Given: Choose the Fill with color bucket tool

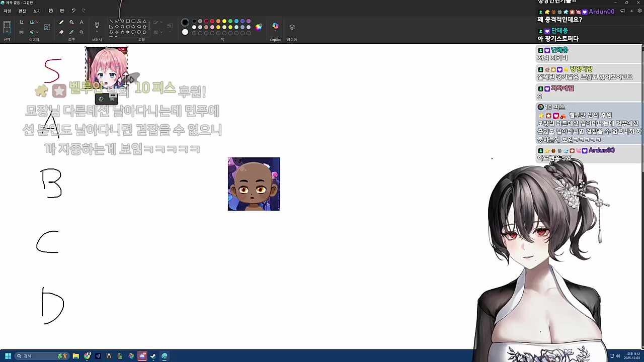Looking at the screenshot, I should pos(71,22).
